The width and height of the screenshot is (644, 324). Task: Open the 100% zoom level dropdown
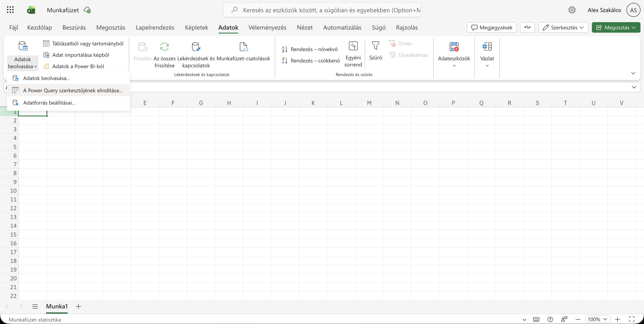coord(597,319)
